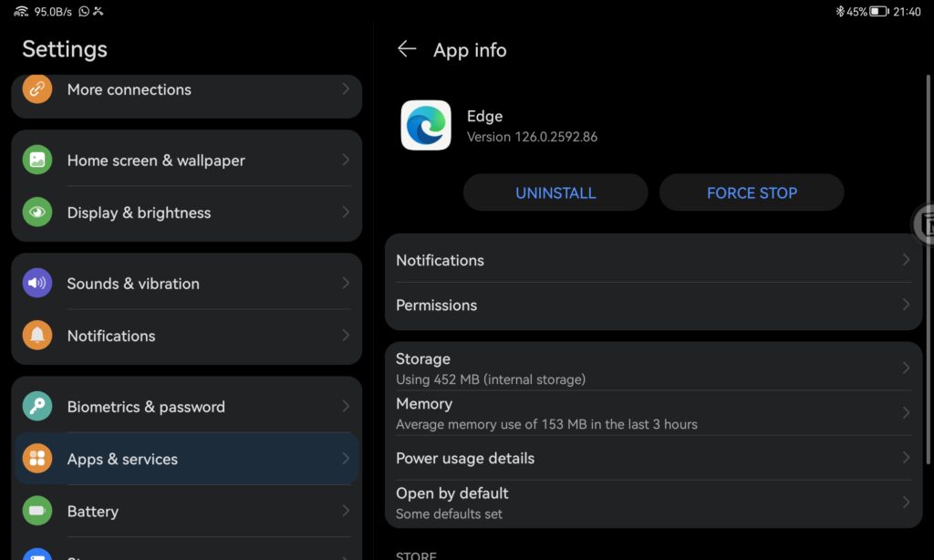The height and width of the screenshot is (560, 934).
Task: Select Apps & services in settings list
Action: pyautogui.click(x=186, y=459)
